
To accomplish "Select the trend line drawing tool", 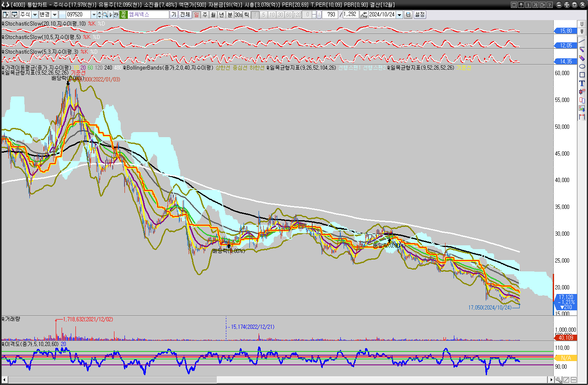I will (x=582, y=41).
